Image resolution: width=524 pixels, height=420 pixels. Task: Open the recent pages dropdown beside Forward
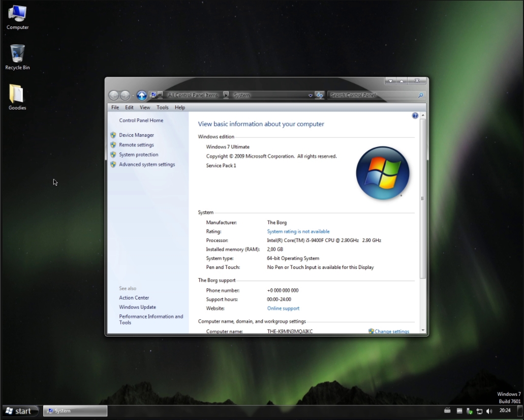click(133, 96)
